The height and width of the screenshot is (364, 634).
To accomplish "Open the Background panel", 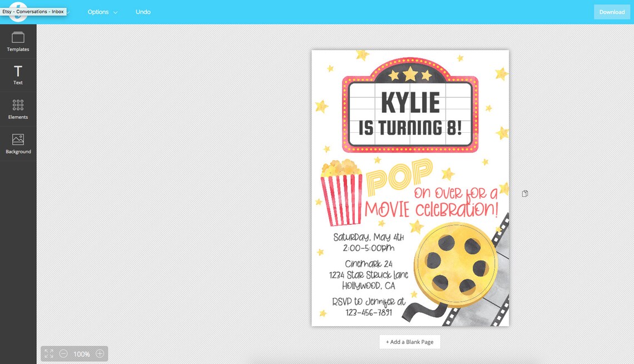I will pyautogui.click(x=18, y=144).
